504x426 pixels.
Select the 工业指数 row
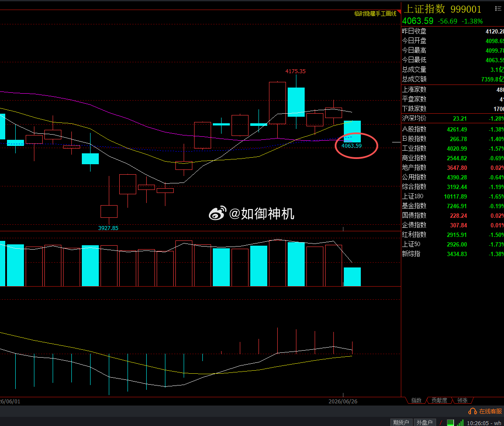pos(453,149)
